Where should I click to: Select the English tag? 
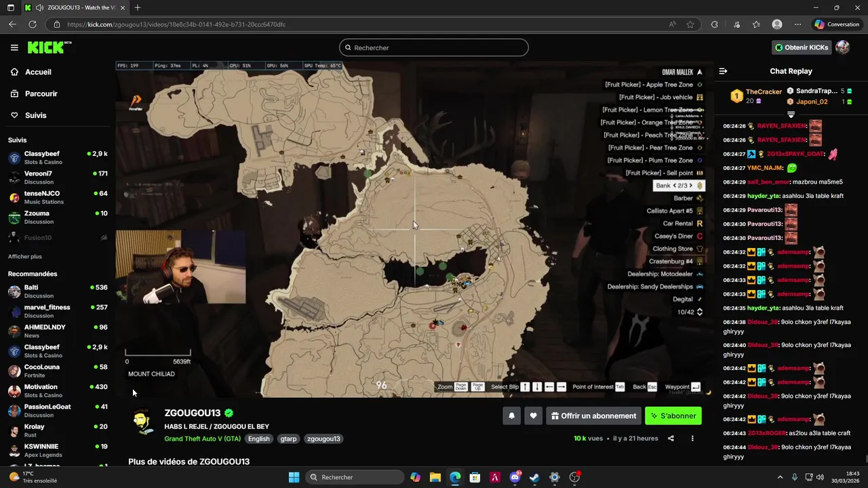click(x=258, y=439)
